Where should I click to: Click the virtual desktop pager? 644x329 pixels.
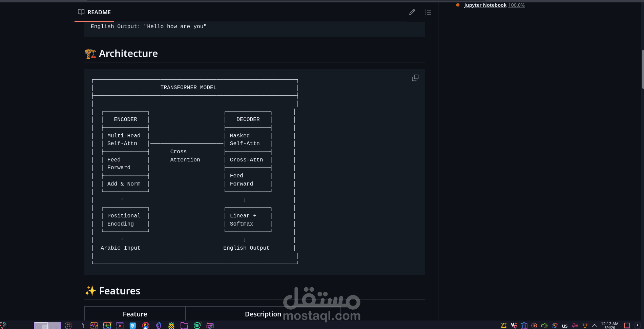point(47,325)
